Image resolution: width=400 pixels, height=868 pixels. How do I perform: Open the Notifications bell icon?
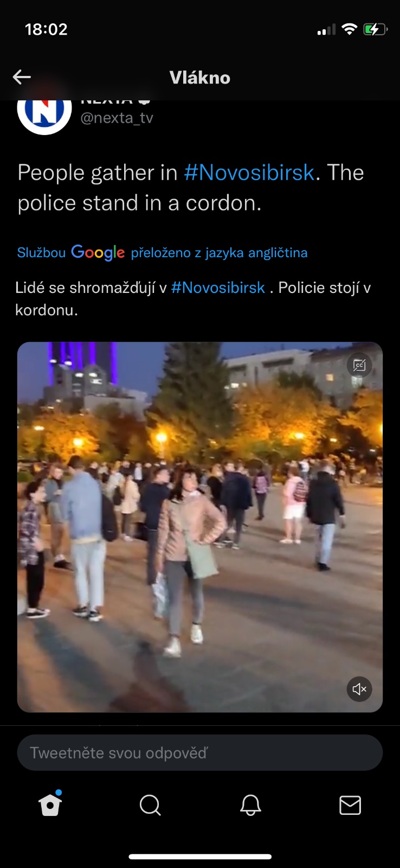(x=250, y=805)
